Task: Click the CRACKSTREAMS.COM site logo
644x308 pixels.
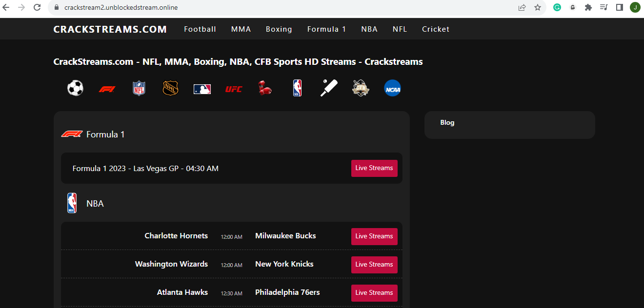Action: (x=110, y=29)
